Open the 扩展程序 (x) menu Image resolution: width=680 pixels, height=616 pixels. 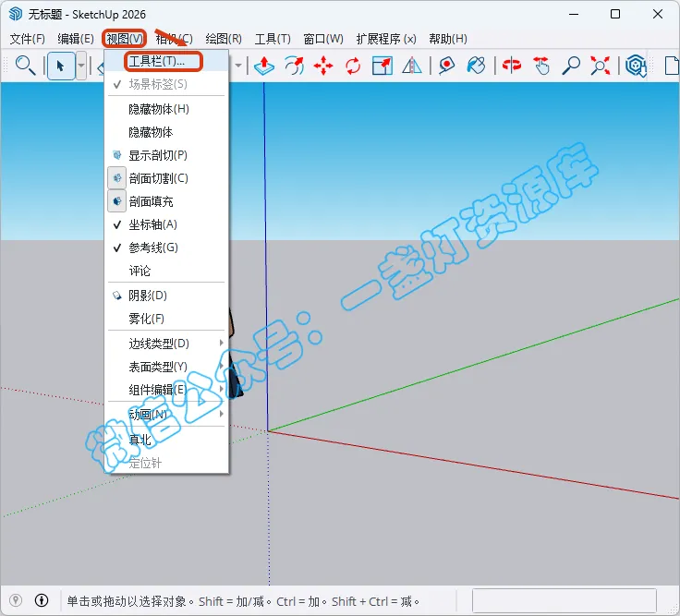[x=386, y=39]
